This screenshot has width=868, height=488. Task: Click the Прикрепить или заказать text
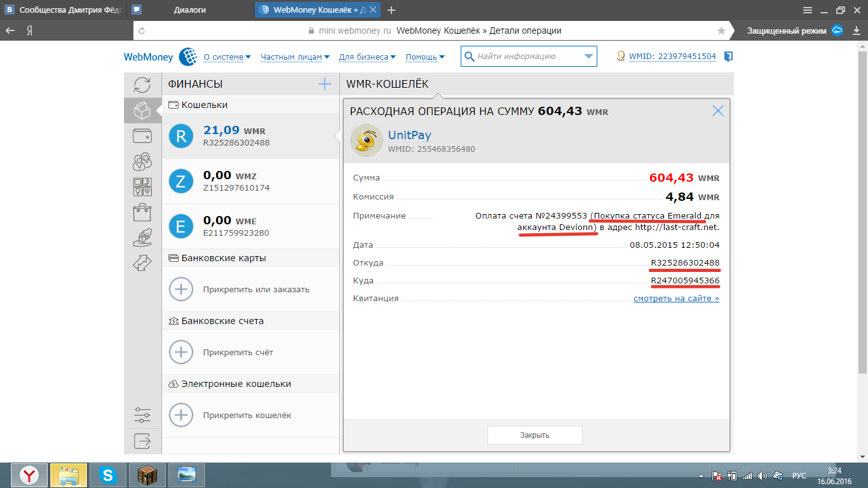[x=256, y=289]
